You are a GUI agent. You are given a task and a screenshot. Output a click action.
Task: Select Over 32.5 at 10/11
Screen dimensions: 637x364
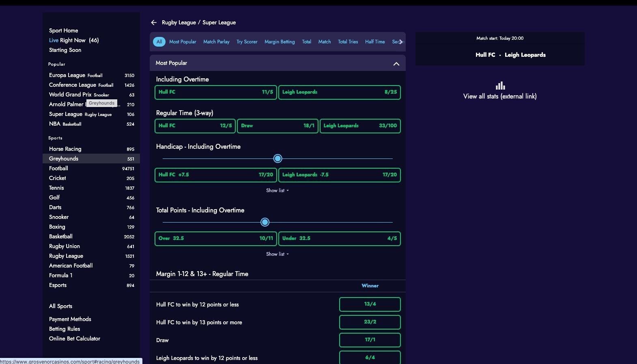pyautogui.click(x=216, y=239)
